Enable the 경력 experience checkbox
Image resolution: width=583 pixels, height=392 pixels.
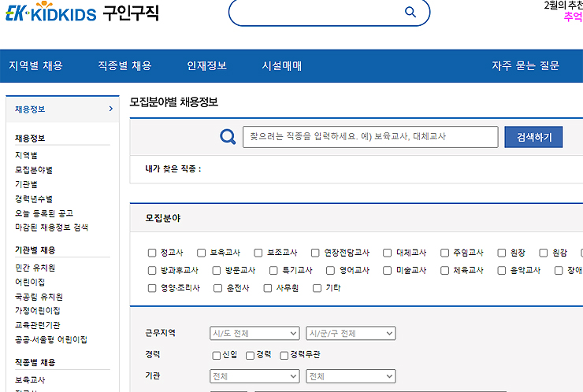[x=251, y=356]
